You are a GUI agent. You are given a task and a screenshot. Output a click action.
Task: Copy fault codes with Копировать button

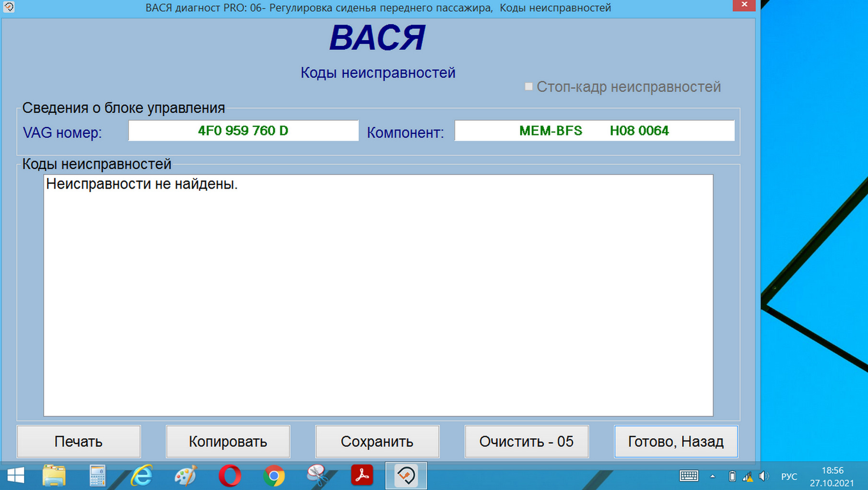point(228,441)
